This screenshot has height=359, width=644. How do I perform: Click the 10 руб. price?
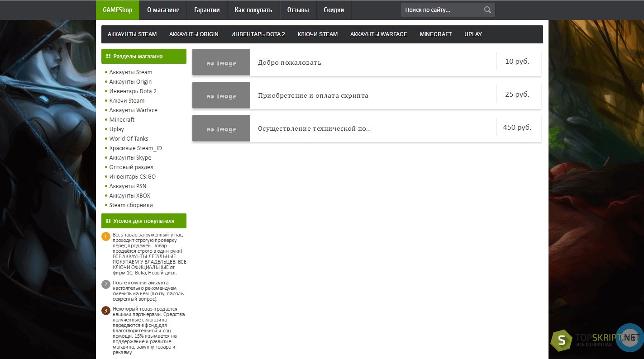click(517, 61)
